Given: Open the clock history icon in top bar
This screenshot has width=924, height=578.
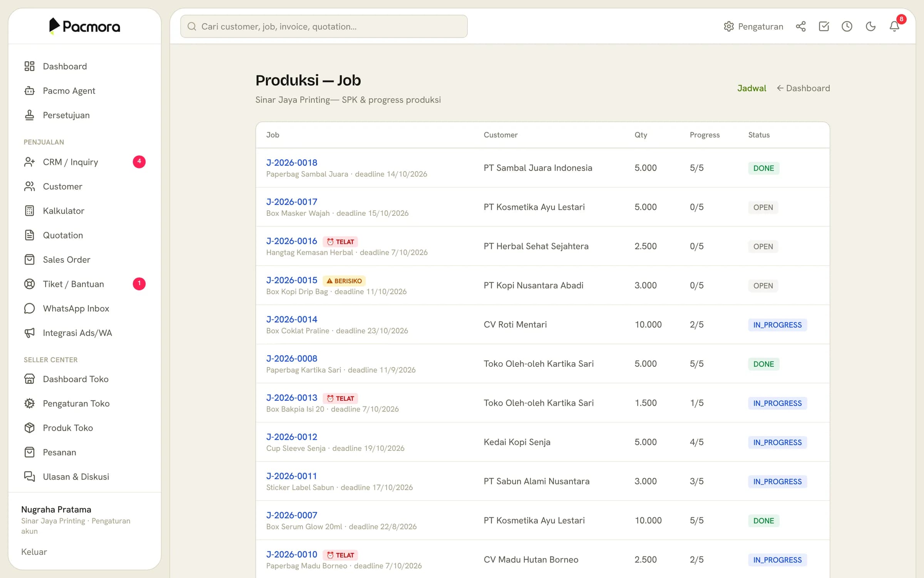Looking at the screenshot, I should pos(847,26).
